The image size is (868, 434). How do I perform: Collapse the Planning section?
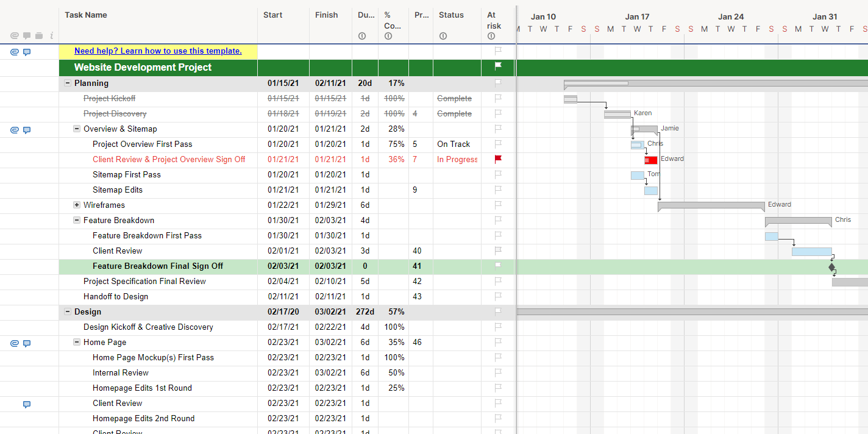pyautogui.click(x=68, y=83)
